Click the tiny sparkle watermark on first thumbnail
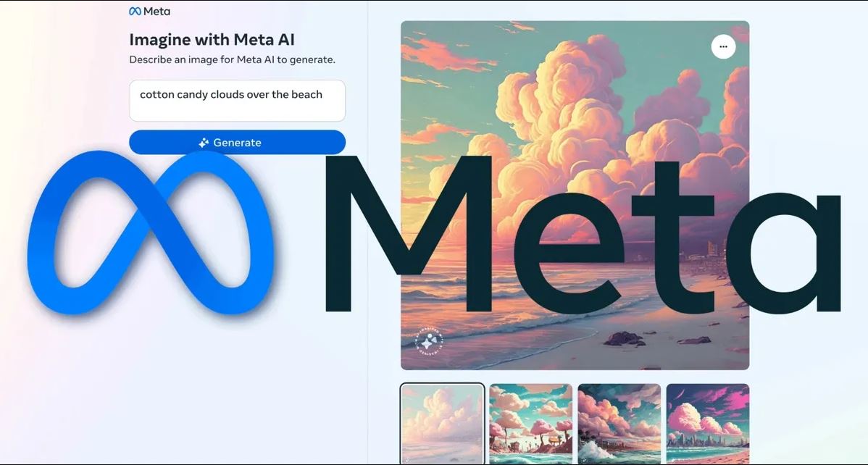868x465 pixels. [408, 459]
